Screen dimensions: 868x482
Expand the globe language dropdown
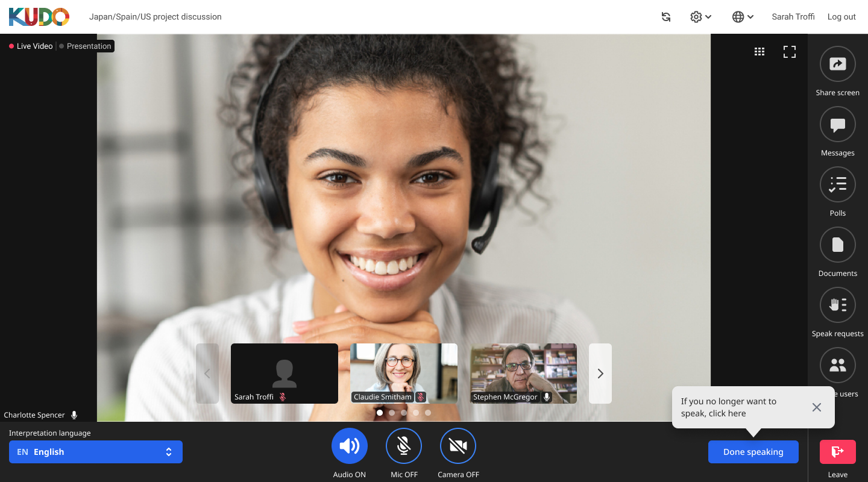(743, 17)
